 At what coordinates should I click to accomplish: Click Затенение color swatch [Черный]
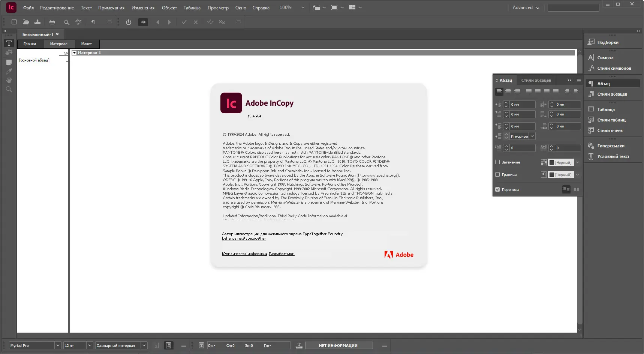(x=561, y=162)
